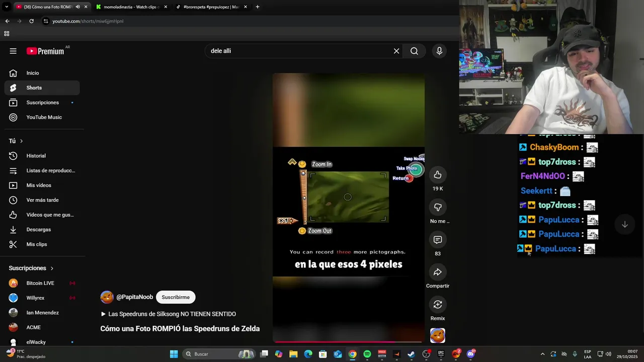Open Steam from the taskbar
Image resolution: width=644 pixels, height=362 pixels.
(411, 354)
